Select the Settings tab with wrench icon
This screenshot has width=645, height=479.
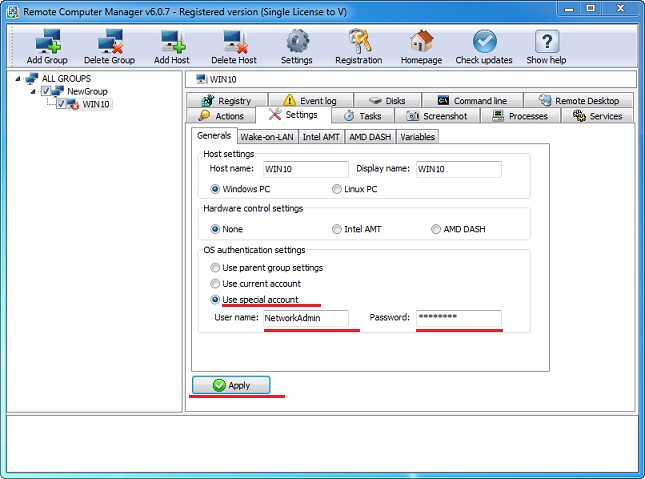[293, 115]
